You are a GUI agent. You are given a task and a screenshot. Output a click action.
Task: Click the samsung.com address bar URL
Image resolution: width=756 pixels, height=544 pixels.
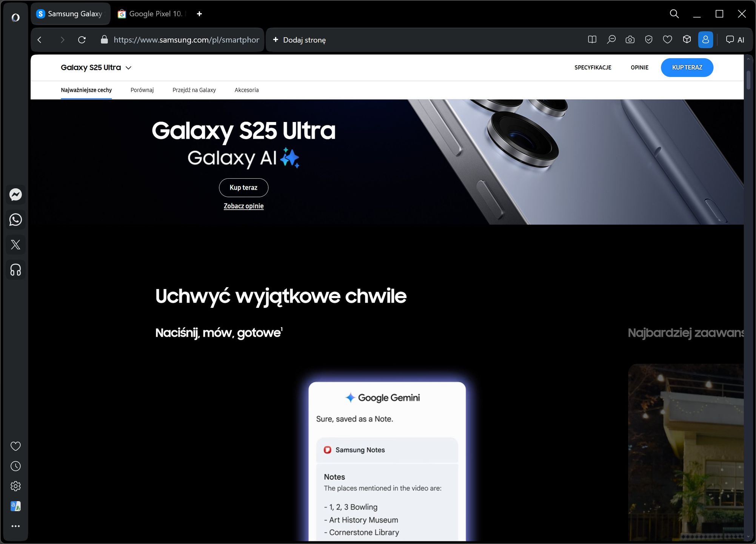point(186,40)
